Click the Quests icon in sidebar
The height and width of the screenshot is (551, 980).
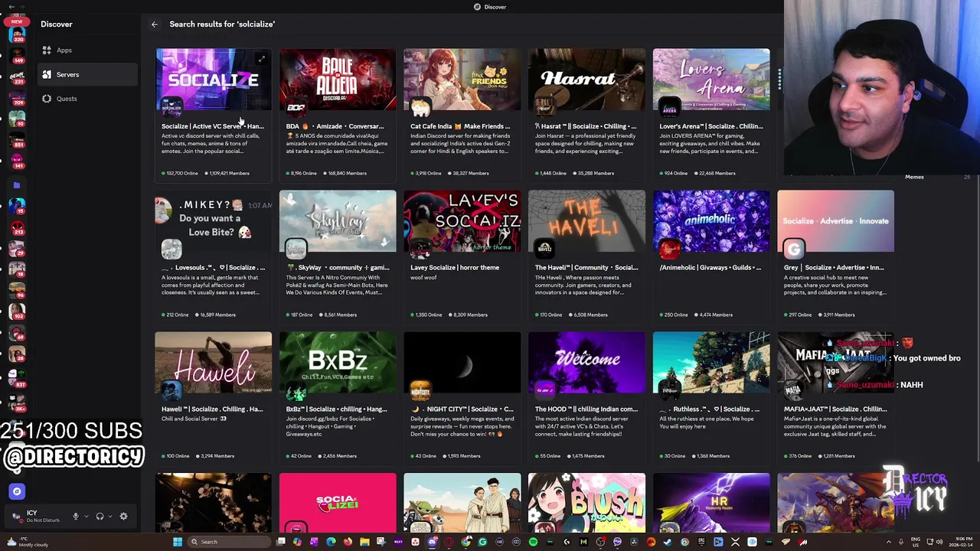[x=47, y=99]
